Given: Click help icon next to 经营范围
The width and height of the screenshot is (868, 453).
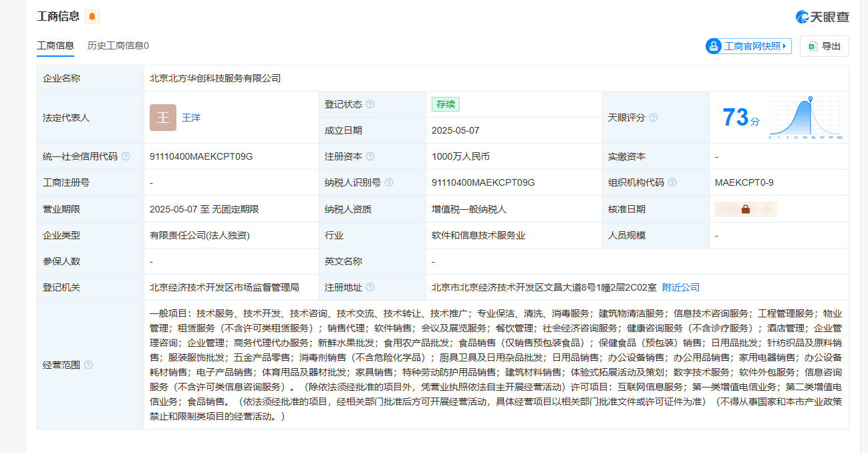Looking at the screenshot, I should 88,365.
